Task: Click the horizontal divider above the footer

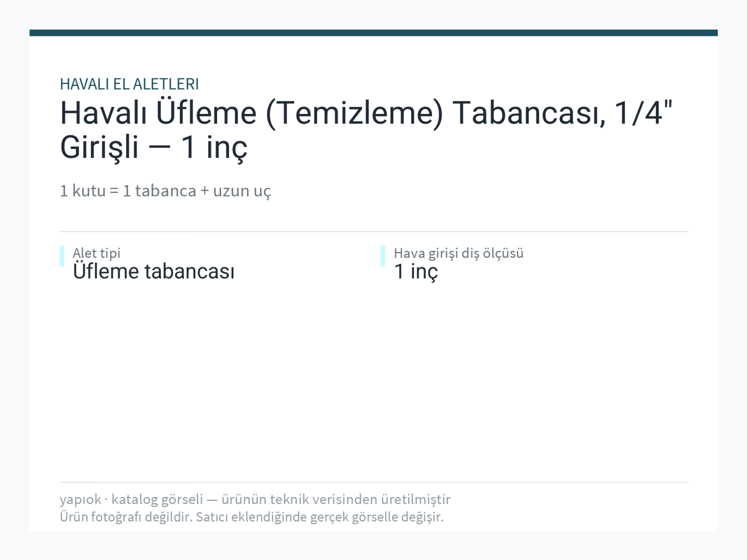Action: click(x=373, y=482)
